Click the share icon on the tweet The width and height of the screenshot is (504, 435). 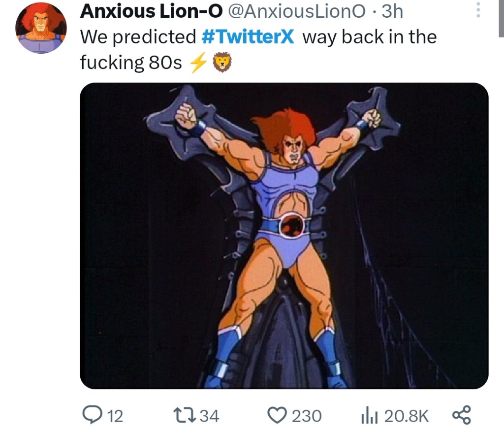[461, 415]
